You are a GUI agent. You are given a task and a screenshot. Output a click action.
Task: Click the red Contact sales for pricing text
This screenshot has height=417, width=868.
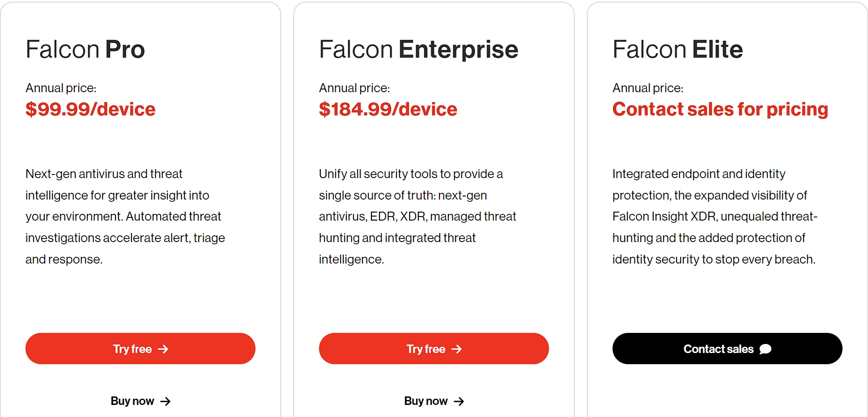720,110
